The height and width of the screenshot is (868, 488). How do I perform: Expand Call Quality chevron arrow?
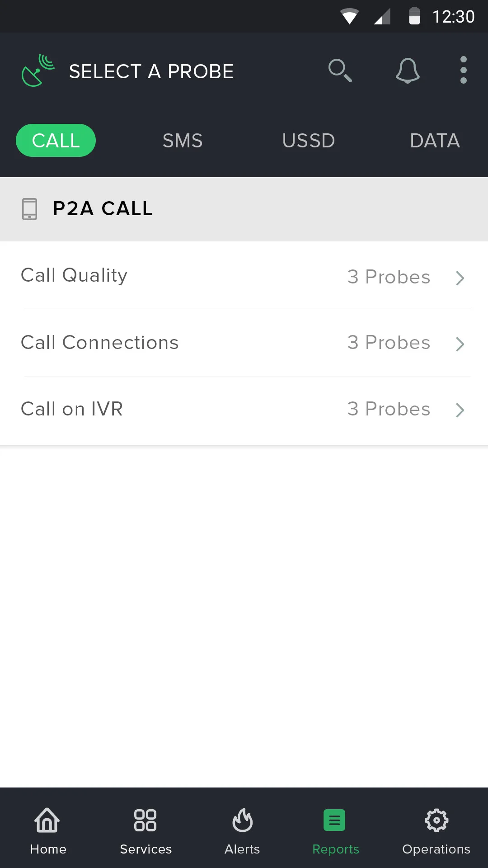[x=460, y=278]
